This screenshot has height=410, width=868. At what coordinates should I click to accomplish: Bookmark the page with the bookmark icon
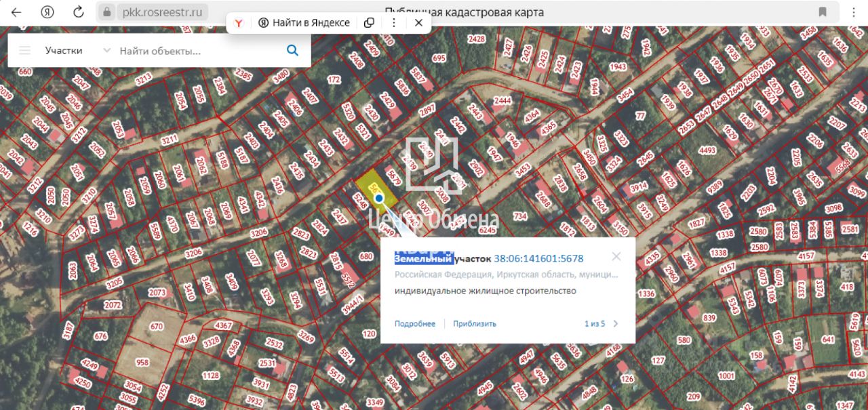tap(823, 12)
